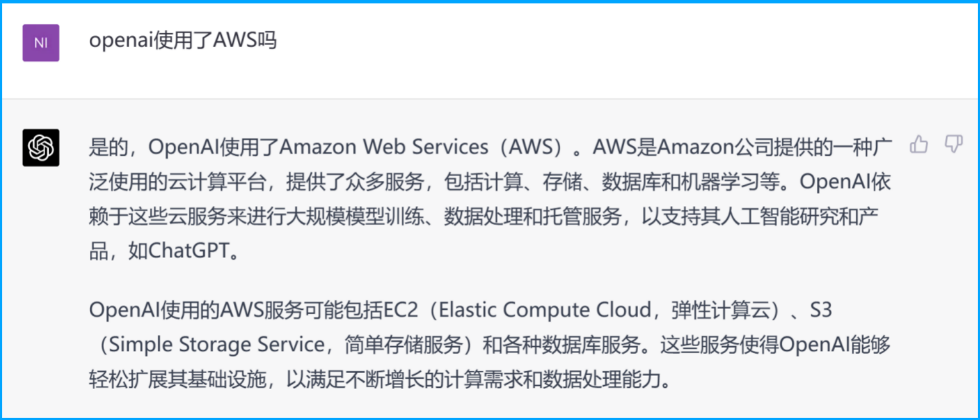Click the "(AWS)" abbreviation in the first line
This screenshot has height=420, width=980.
point(532,147)
